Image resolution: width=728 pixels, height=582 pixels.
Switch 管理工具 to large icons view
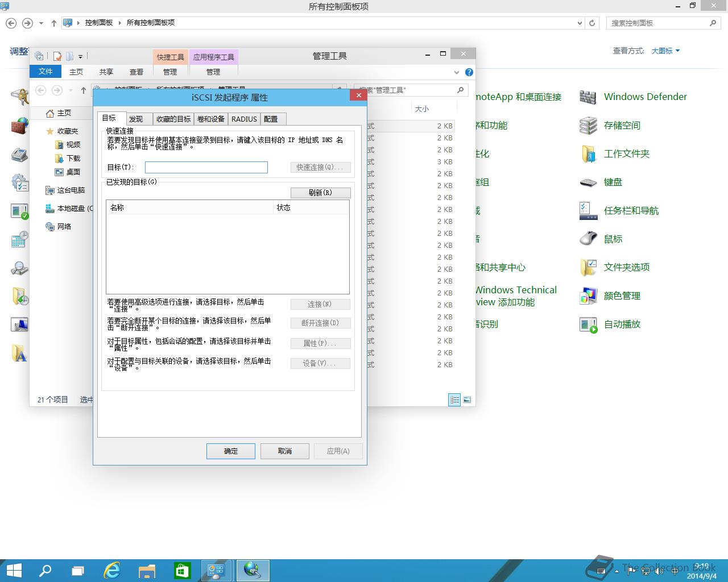[467, 400]
